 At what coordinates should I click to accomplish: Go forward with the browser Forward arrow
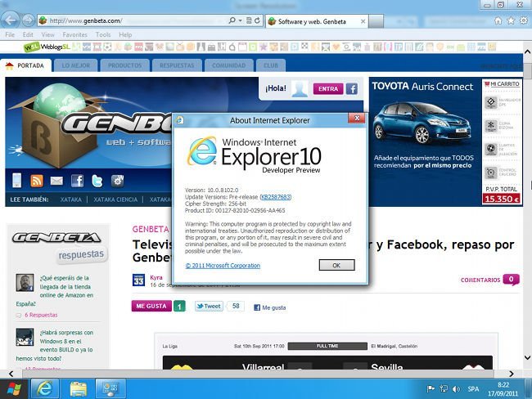tap(28, 20)
